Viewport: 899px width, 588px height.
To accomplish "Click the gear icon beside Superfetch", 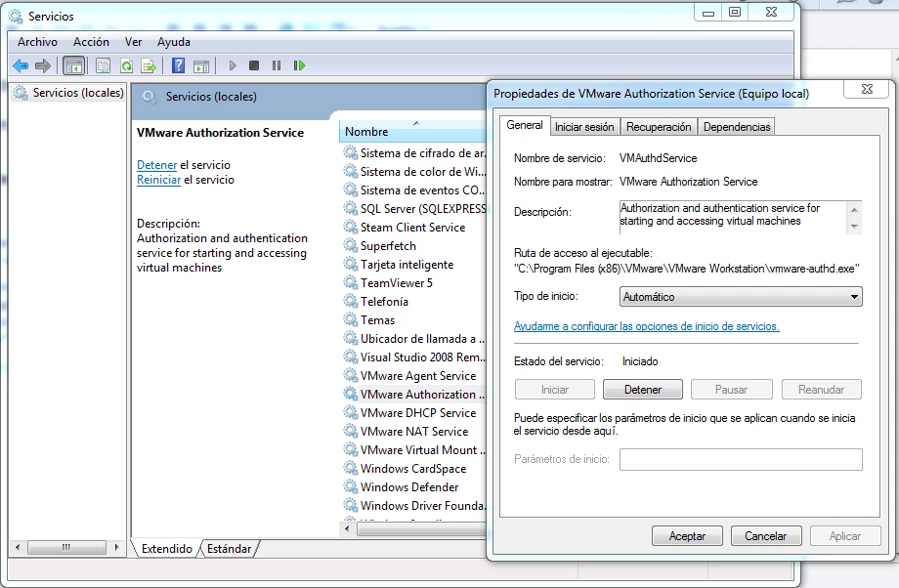I will click(350, 246).
